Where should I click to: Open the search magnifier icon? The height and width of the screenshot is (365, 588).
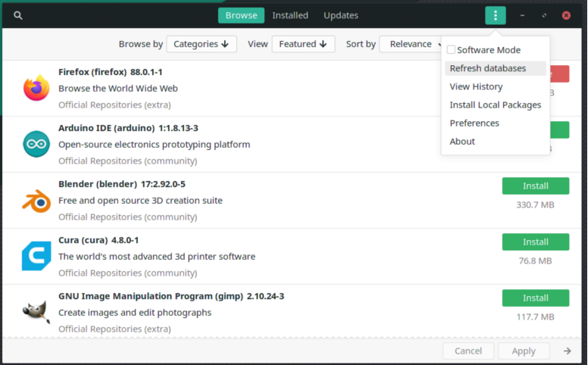[x=17, y=15]
